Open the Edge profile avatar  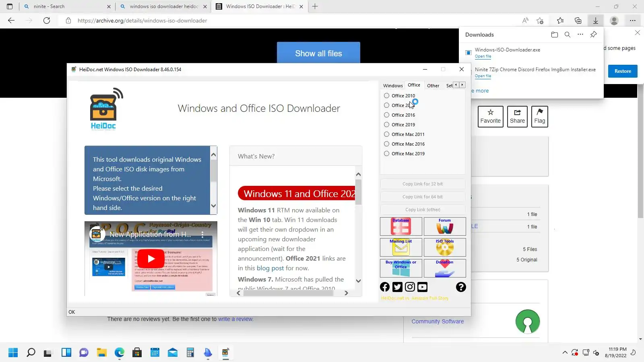coord(614,21)
